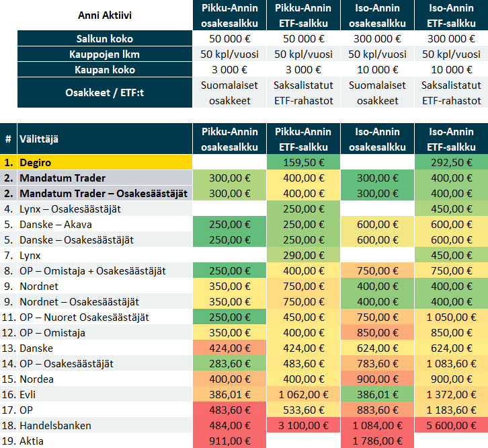Image resolution: width=488 pixels, height=448 pixels.
Task: Select the 'Danske – Osakesäästäjät' row name
Action: coord(105,240)
